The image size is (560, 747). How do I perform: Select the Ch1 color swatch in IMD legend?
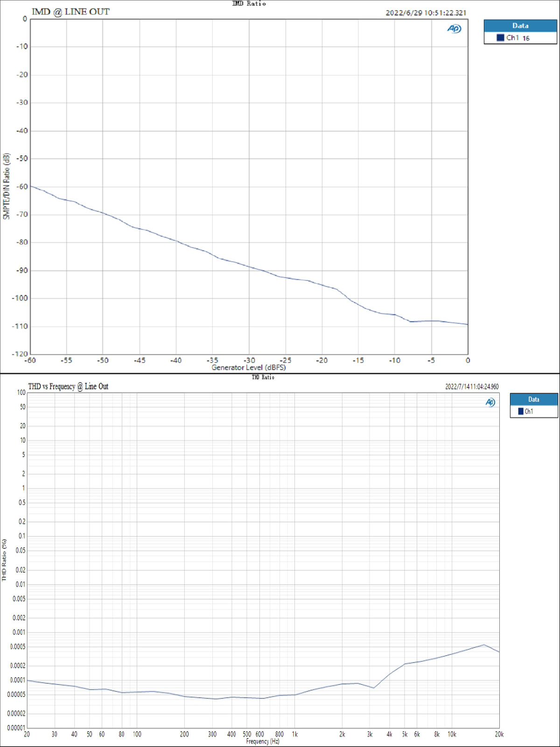tap(500, 38)
